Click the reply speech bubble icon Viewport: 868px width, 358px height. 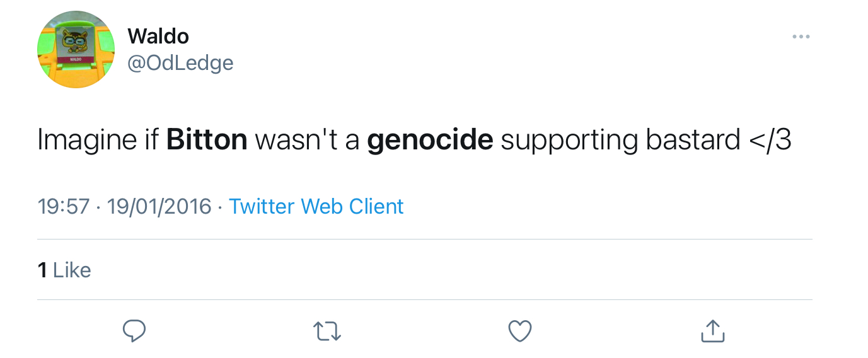(x=134, y=330)
